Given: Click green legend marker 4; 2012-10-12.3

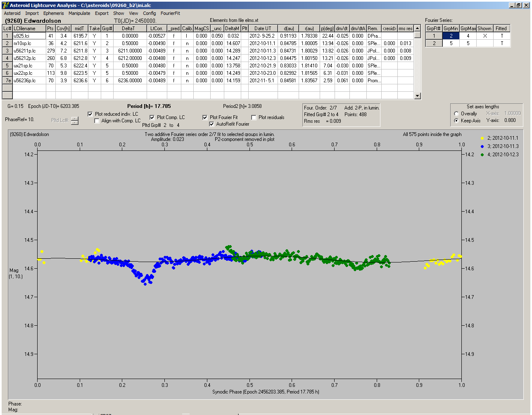Looking at the screenshot, I should point(483,155).
